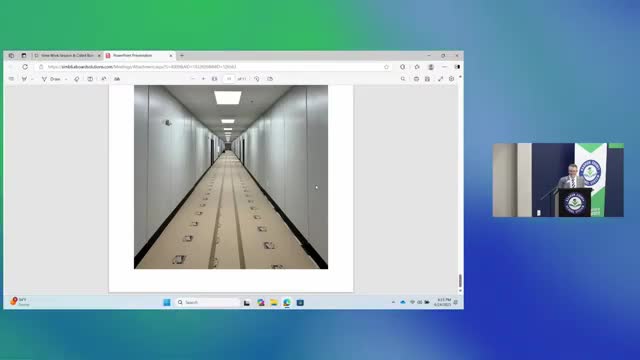Enter full screen PDF view
Screen dimensions: 640x360
point(440,79)
